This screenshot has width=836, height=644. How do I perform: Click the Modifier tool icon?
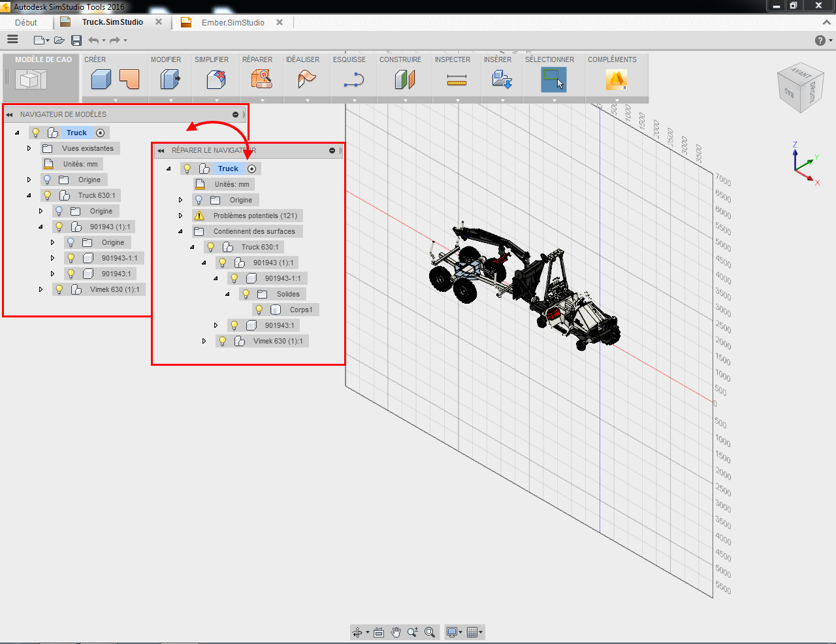coord(170,80)
